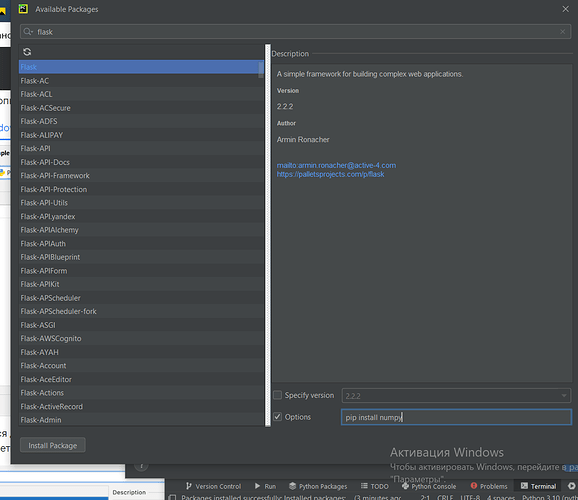Expand the version 2.2.2 dropdown
Image resolution: width=578 pixels, height=500 pixels.
(564, 396)
